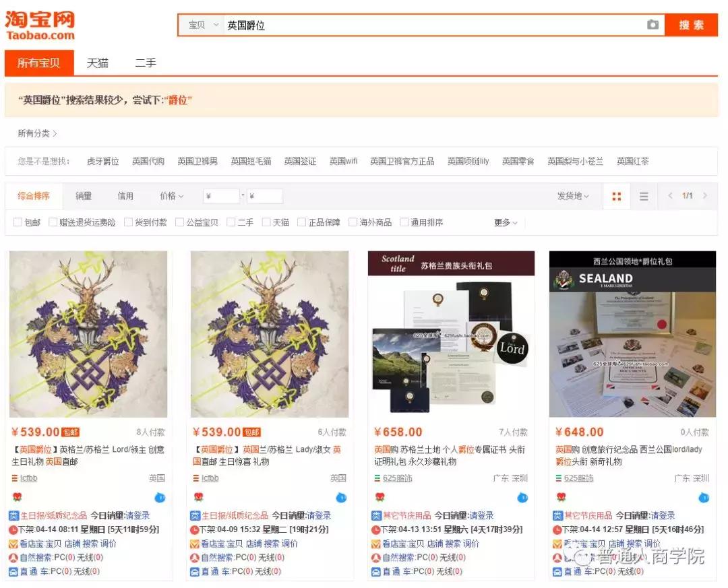Click the suggested keyword 爵位 link
This screenshot has width=728, height=588.
tap(177, 100)
